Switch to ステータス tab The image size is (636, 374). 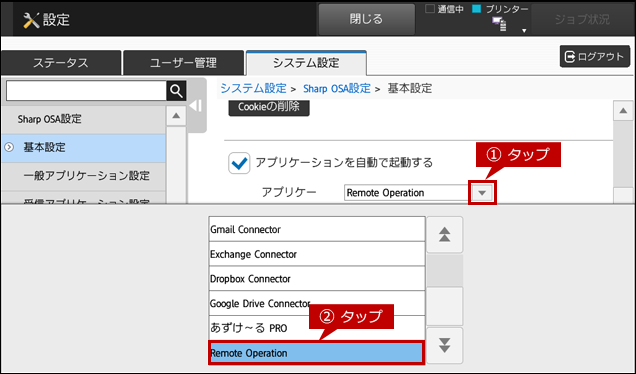61,63
